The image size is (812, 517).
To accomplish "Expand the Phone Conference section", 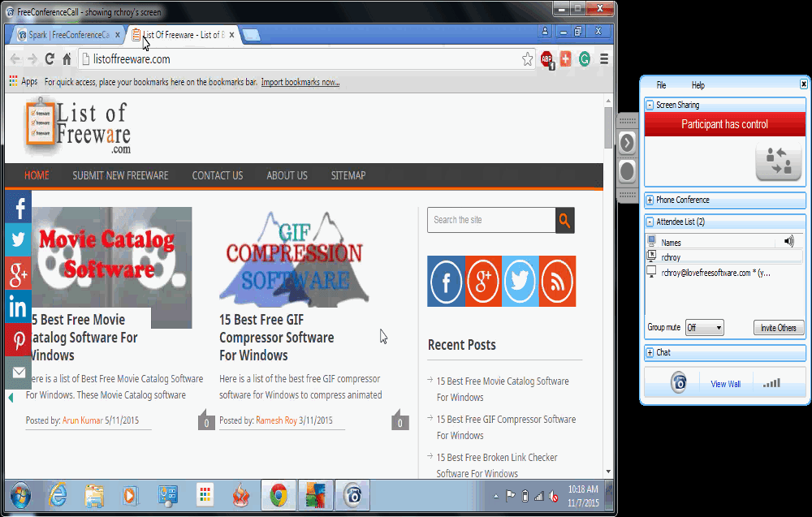I will coord(650,200).
